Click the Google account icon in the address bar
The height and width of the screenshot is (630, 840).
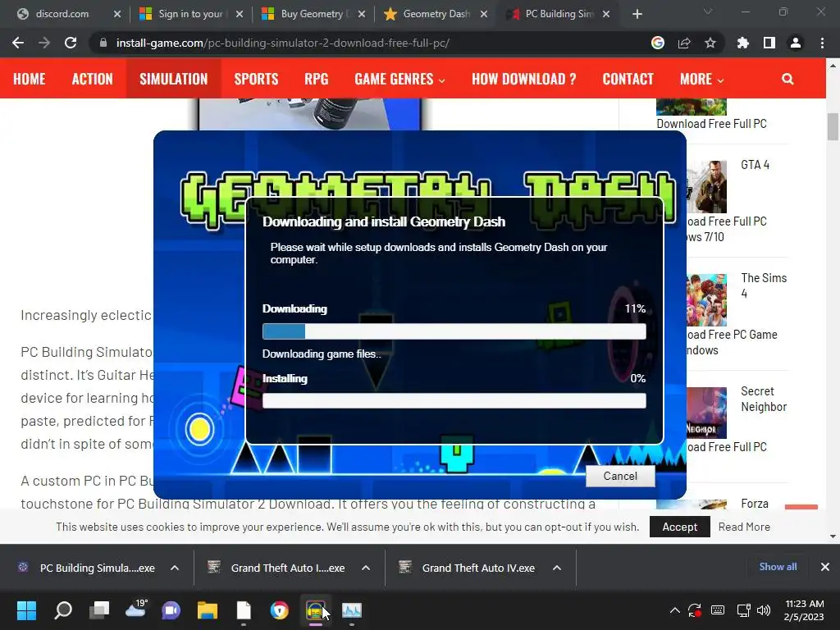[x=658, y=43]
